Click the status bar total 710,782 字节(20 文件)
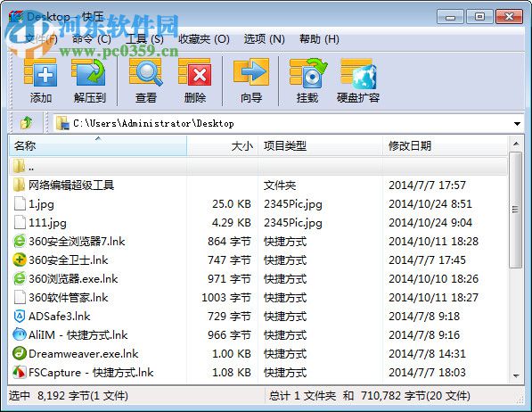The height and width of the screenshot is (412, 532). click(415, 395)
